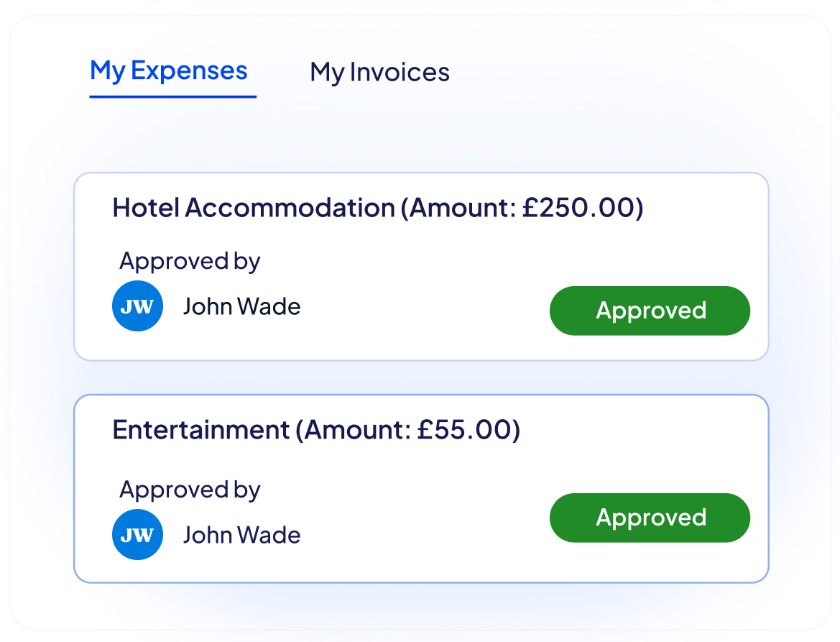Screen dimensions: 840x642
Task: Click the Entertainment £55.00 expense title
Action: [315, 429]
